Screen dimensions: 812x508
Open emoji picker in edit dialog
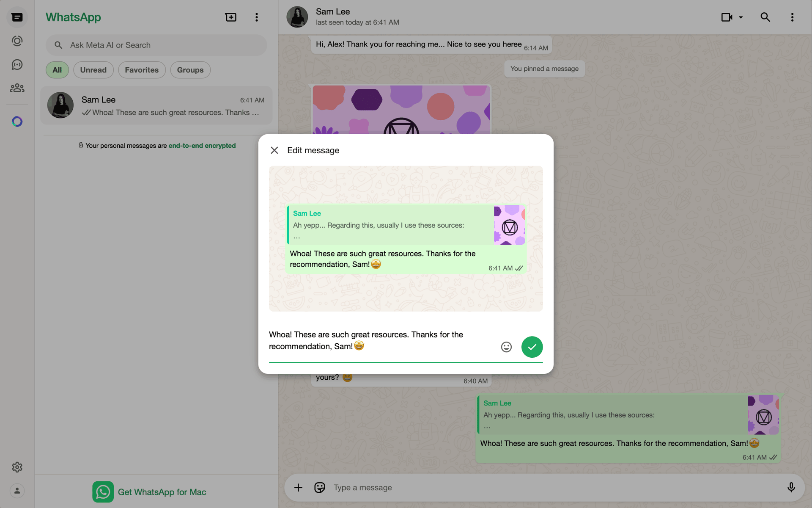[x=506, y=347]
